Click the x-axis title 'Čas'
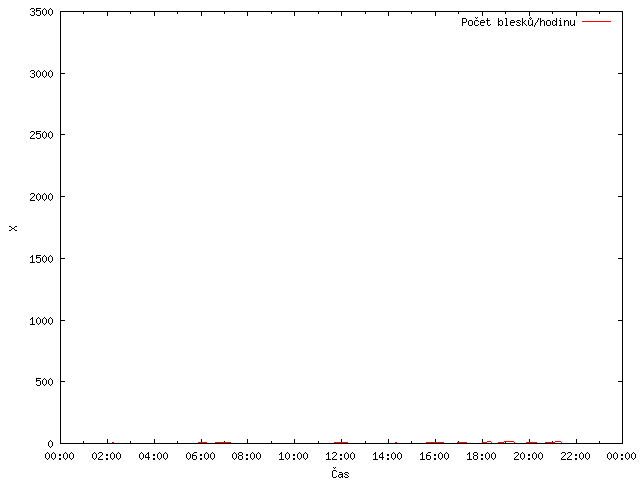The width and height of the screenshot is (640, 480). coord(340,473)
